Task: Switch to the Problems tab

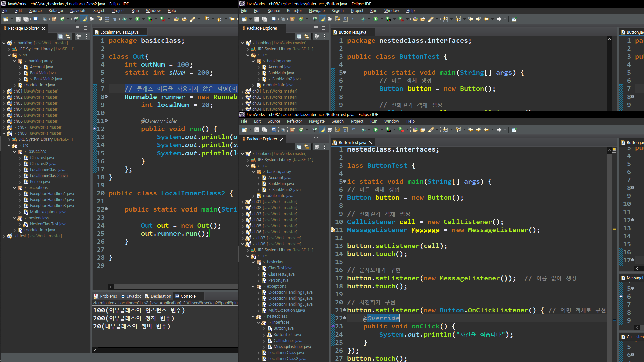Action: pyautogui.click(x=108, y=296)
